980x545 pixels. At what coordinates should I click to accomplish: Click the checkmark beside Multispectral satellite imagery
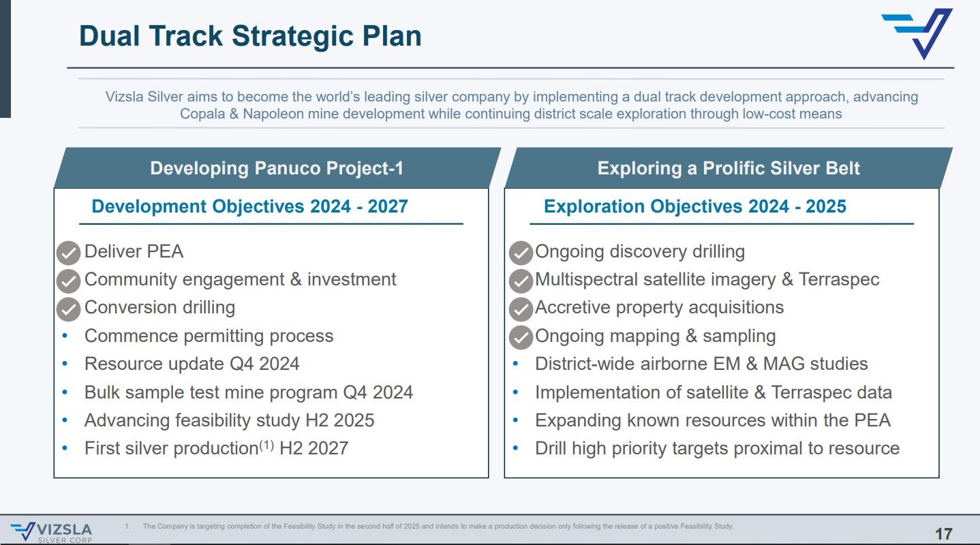point(521,281)
